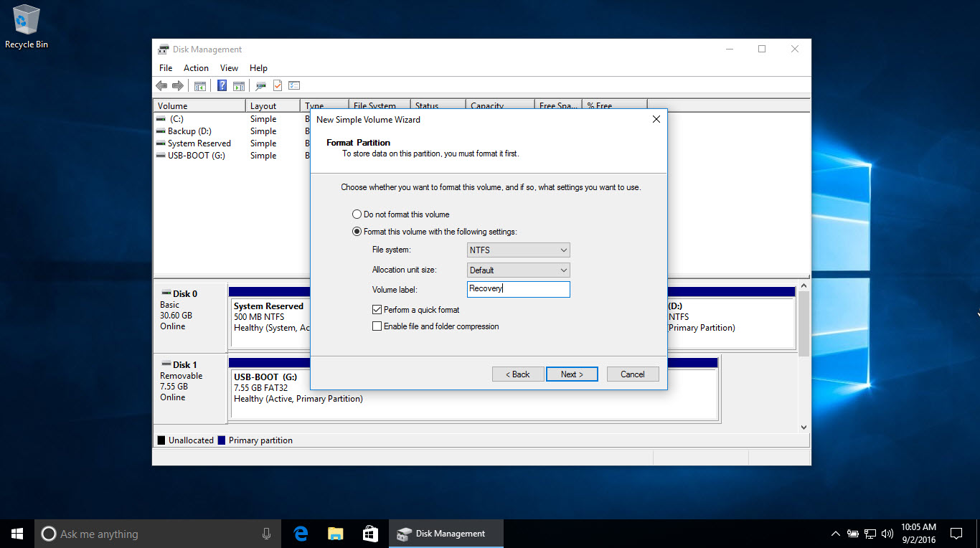Click the Cortana microphone icon
Viewport: 980px width, 548px height.
pyautogui.click(x=266, y=534)
